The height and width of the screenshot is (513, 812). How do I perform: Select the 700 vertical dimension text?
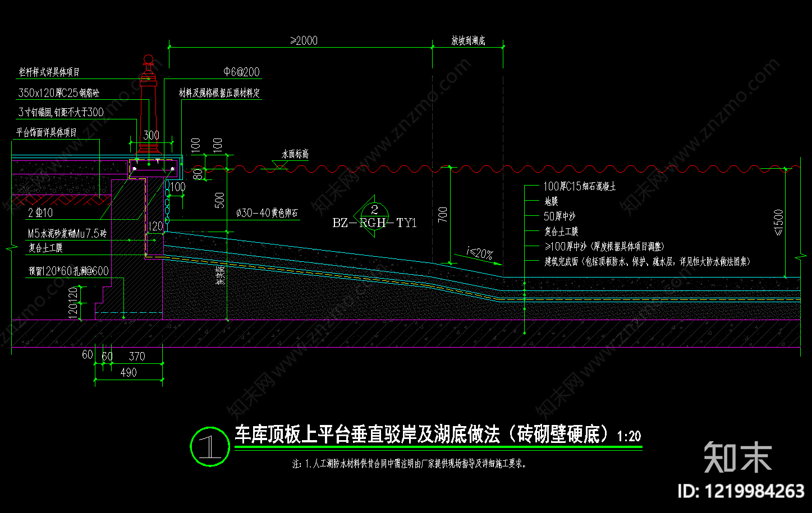pyautogui.click(x=443, y=215)
